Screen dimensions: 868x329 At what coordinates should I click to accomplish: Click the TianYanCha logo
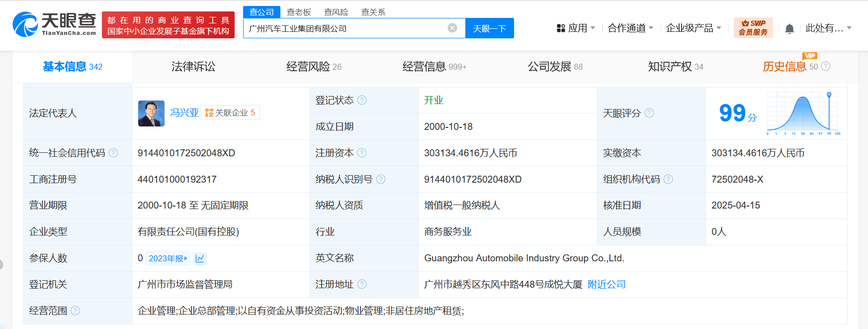click(54, 24)
